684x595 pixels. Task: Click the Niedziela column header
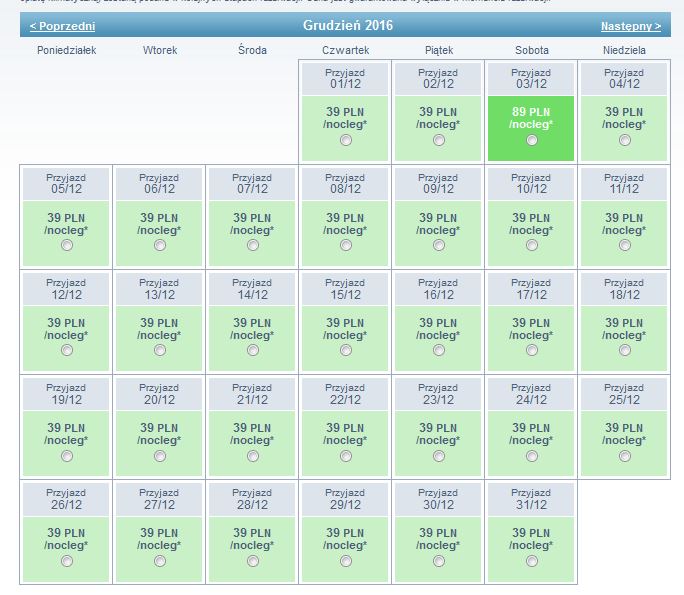click(624, 50)
